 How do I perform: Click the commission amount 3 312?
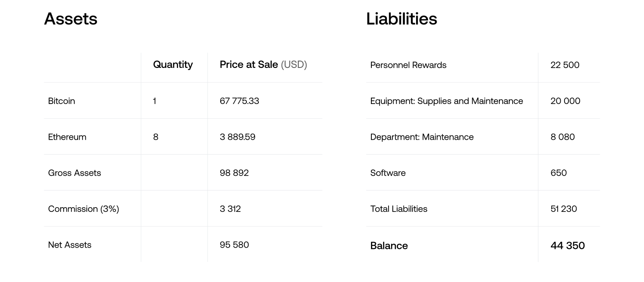(x=230, y=209)
